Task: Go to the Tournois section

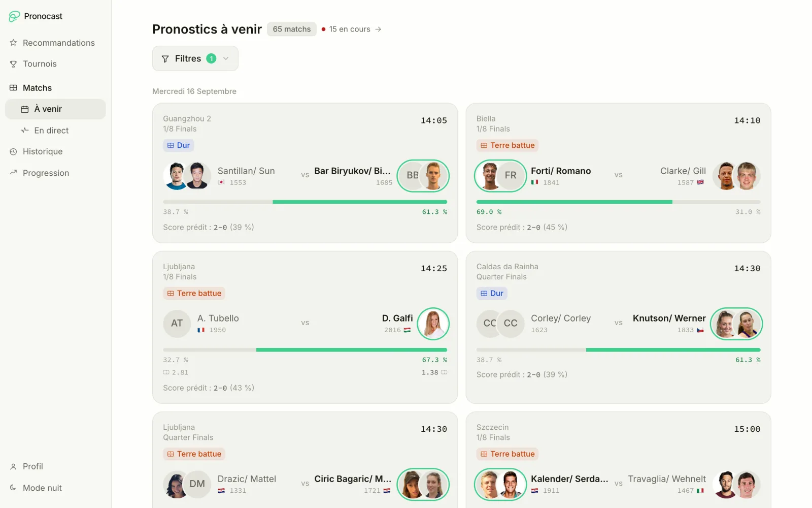Action: pyautogui.click(x=55, y=64)
